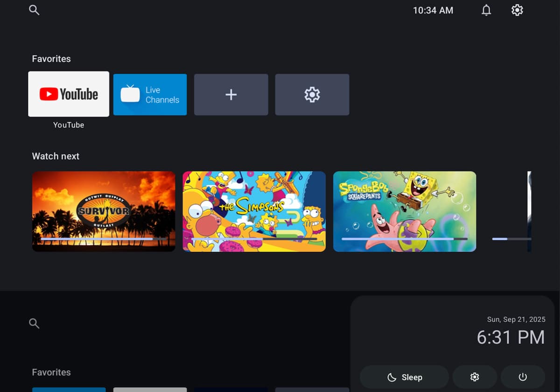Screen dimensions: 560x392
Task: Click the Watch next row heading
Action: [56, 156]
